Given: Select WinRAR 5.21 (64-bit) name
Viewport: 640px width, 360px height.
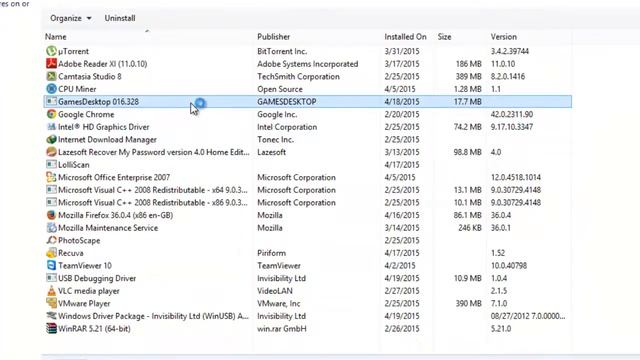Looking at the screenshot, I should (94, 329).
